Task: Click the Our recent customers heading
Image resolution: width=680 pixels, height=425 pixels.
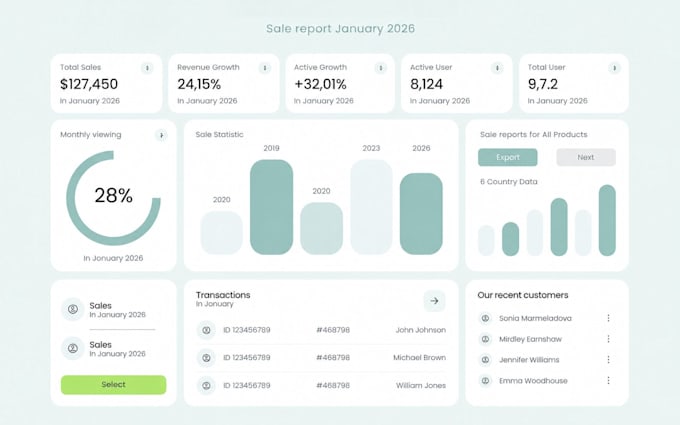Action: click(x=523, y=295)
